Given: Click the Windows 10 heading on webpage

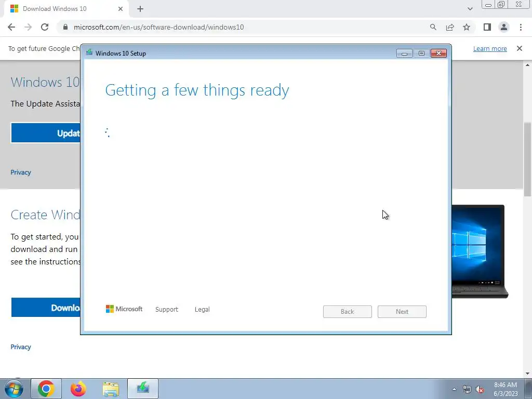Looking at the screenshot, I should [45, 82].
